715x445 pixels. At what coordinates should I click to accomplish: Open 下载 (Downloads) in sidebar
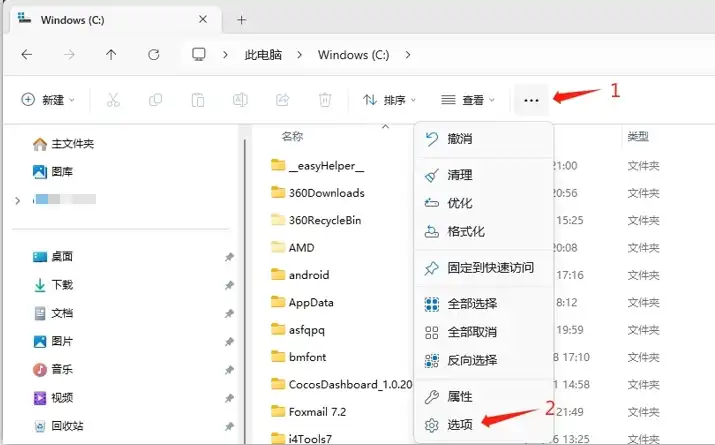pos(53,285)
